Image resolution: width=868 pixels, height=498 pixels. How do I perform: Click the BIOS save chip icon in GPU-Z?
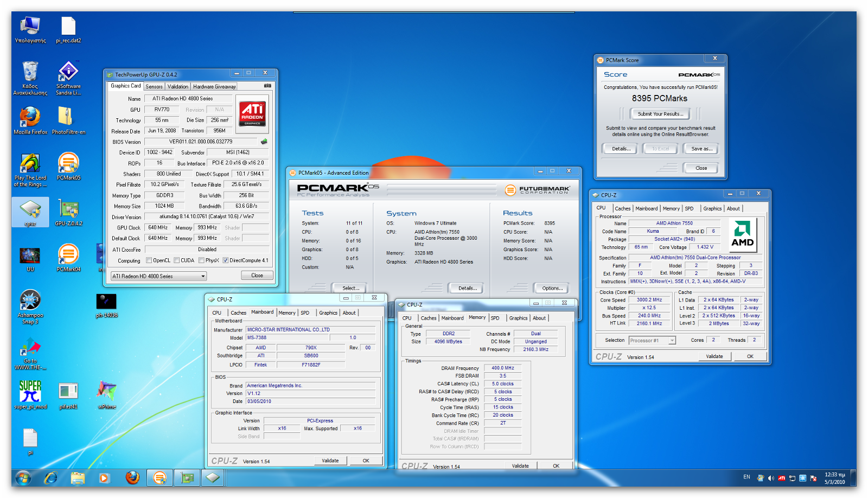pos(264,142)
